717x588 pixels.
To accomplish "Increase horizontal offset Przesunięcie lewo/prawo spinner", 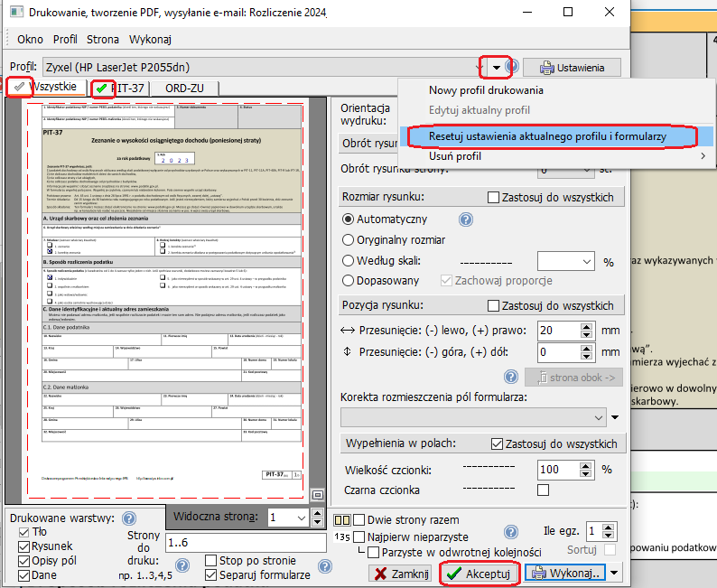I will tap(587, 325).
